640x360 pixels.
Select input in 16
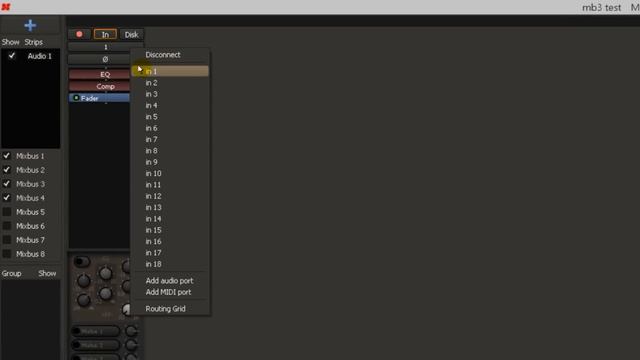click(171, 242)
